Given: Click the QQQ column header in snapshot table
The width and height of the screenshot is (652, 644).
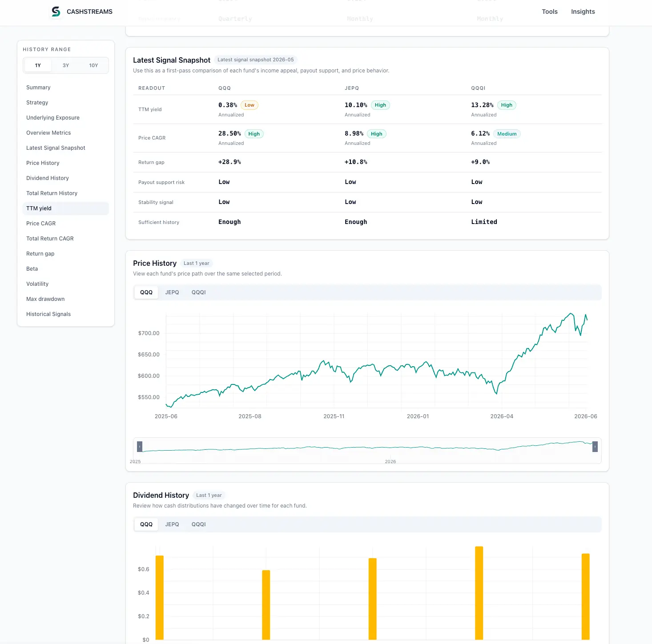Looking at the screenshot, I should pos(225,88).
